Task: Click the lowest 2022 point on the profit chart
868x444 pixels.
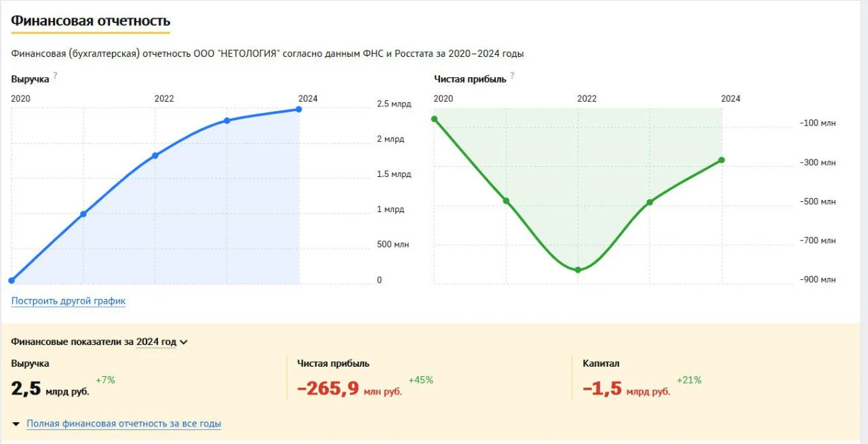Action: (578, 270)
